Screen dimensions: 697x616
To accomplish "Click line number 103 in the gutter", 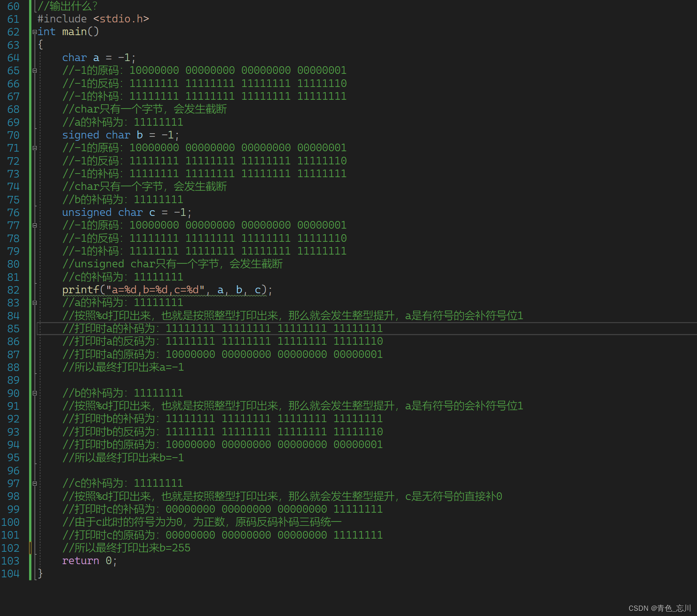I will pyautogui.click(x=10, y=561).
